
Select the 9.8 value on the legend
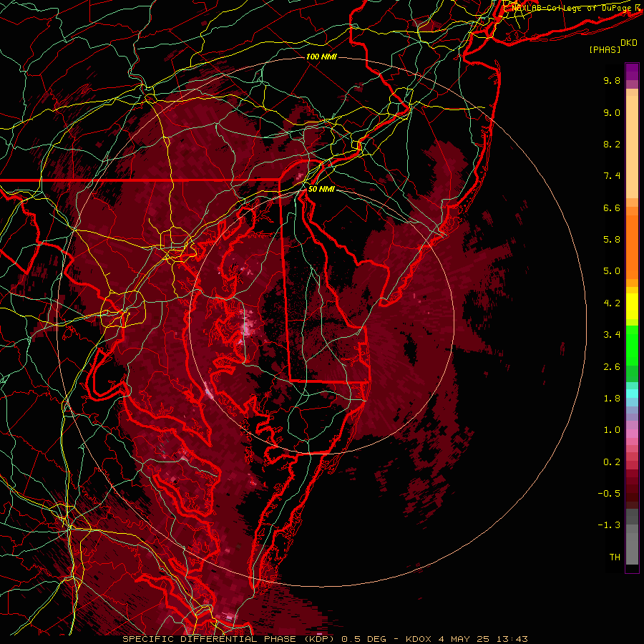tap(612, 80)
